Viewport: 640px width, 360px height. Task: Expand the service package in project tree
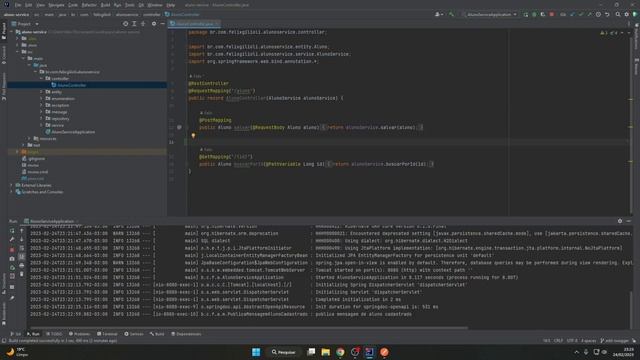point(41,125)
